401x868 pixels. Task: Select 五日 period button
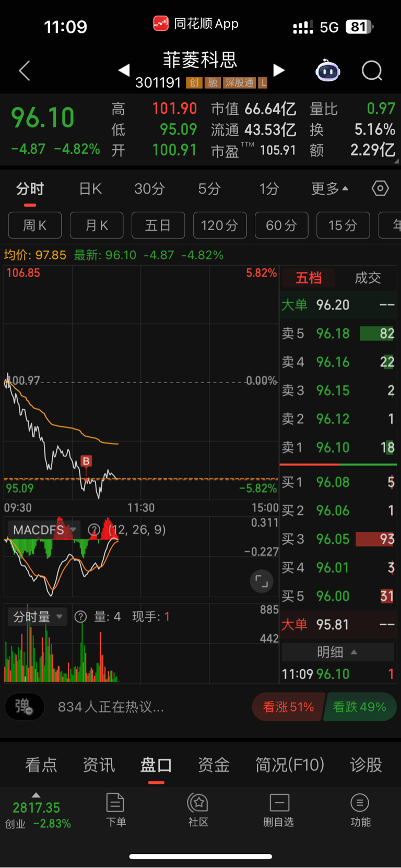pos(158,225)
